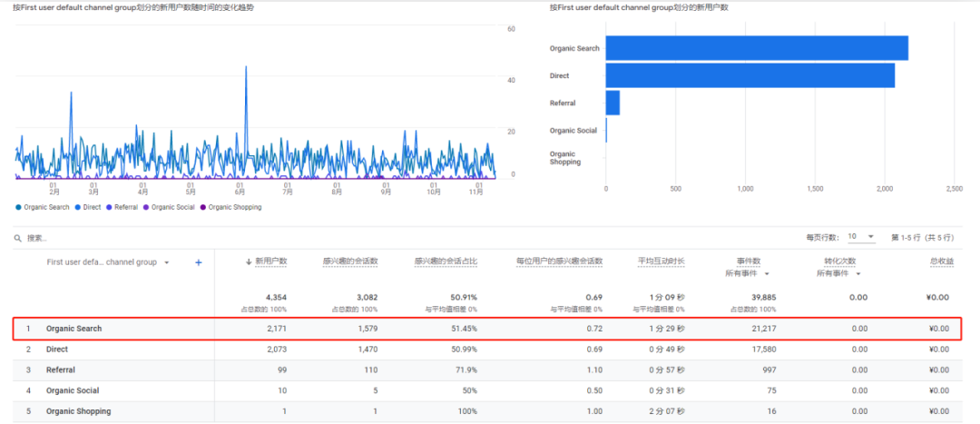Toggle the Direct series in the legend

coord(79,207)
